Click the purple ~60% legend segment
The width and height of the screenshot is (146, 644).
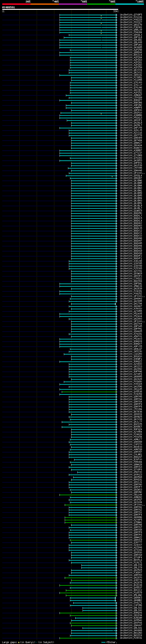pos(73,4)
